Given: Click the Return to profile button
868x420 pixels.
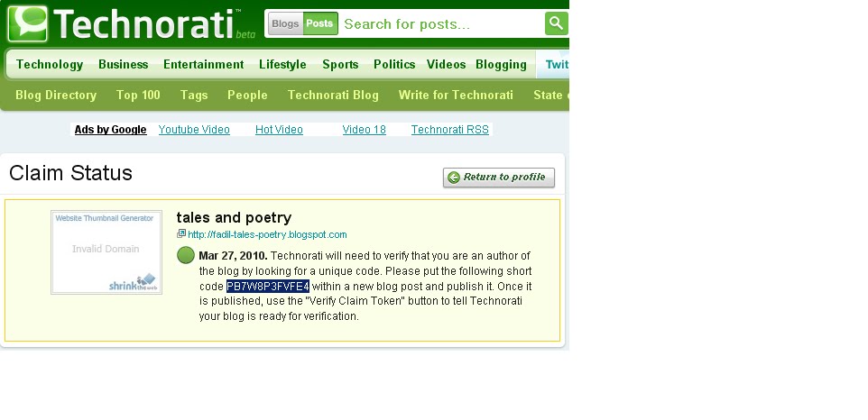Looking at the screenshot, I should coord(499,178).
